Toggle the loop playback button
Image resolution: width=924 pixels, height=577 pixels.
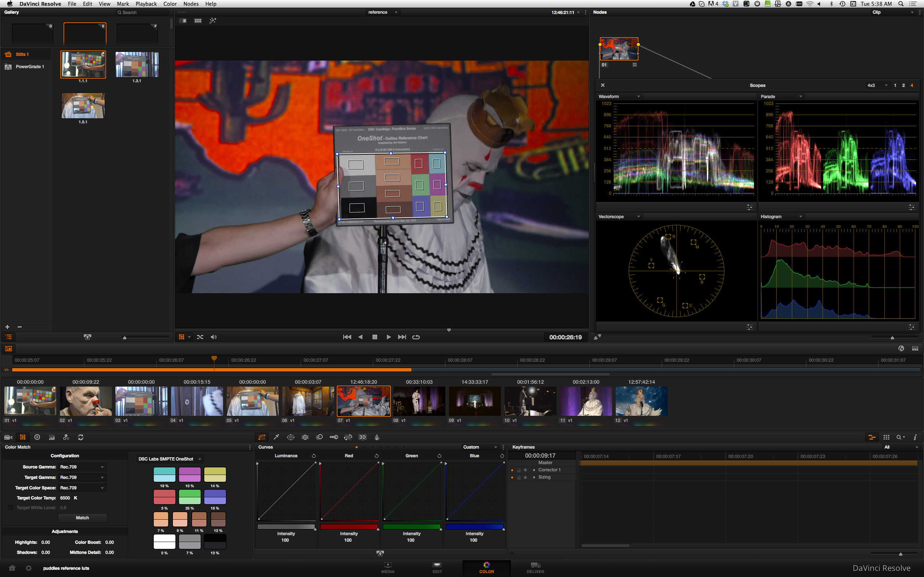416,337
